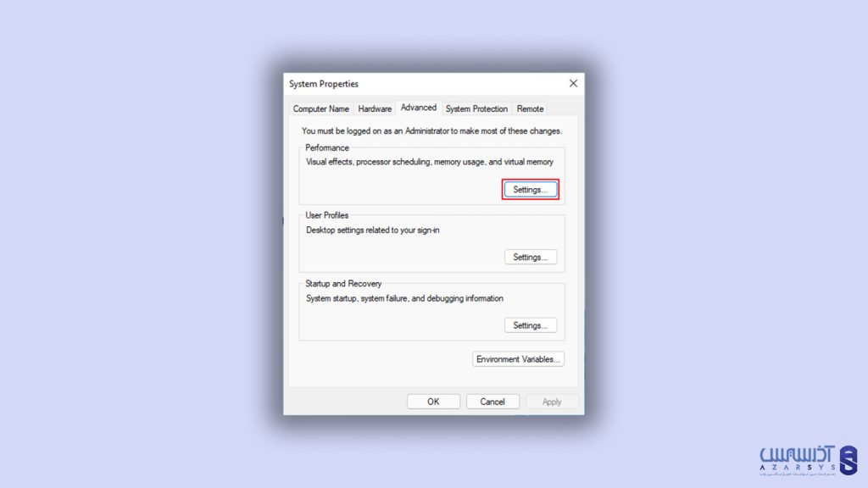
Task: Click the User Profiles group label
Action: pos(326,215)
